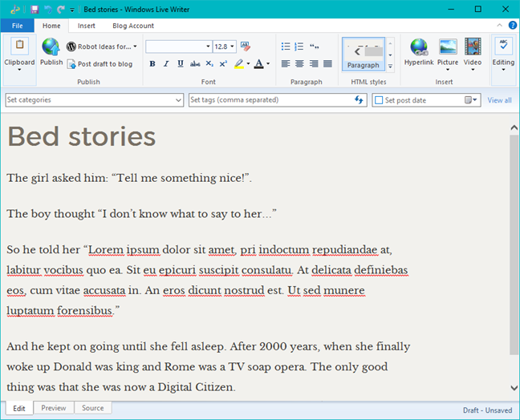This screenshot has width=520, height=420.
Task: Click the word 'Digital Citizen' in text
Action: (196, 387)
